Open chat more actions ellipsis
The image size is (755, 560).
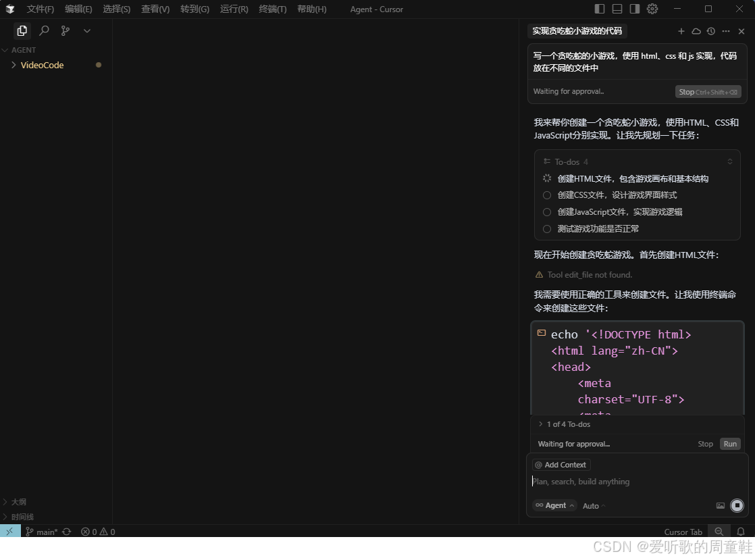[x=726, y=31]
